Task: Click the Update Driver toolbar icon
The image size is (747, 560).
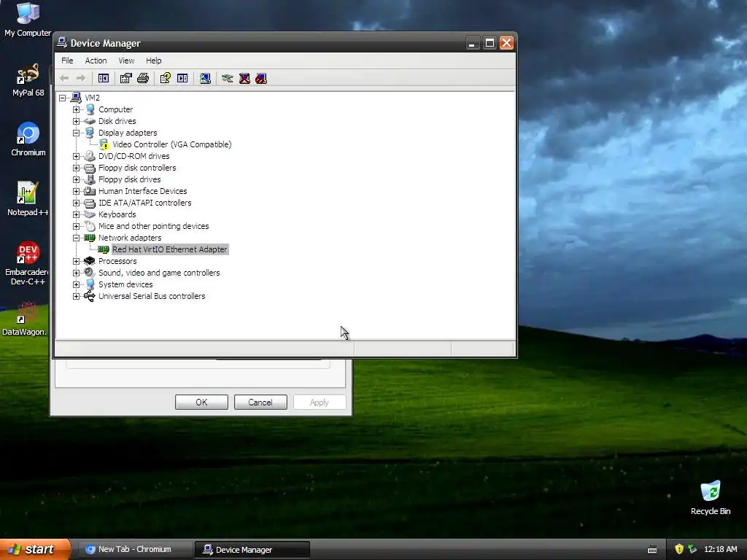Action: click(x=228, y=78)
